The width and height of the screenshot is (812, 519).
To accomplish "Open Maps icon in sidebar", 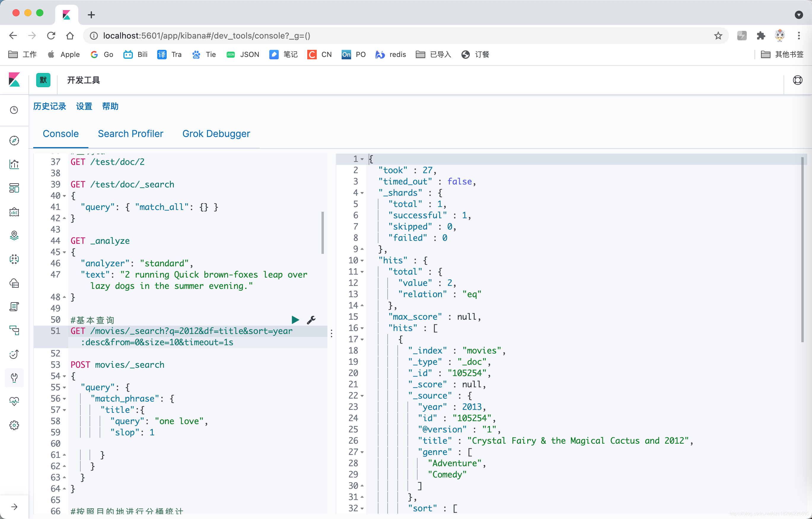I will pyautogui.click(x=14, y=235).
